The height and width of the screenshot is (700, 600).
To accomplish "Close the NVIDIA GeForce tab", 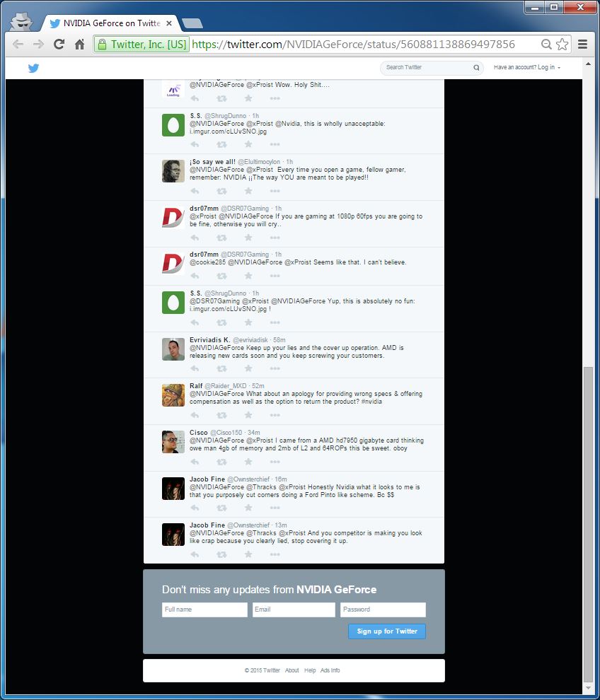I will (169, 23).
